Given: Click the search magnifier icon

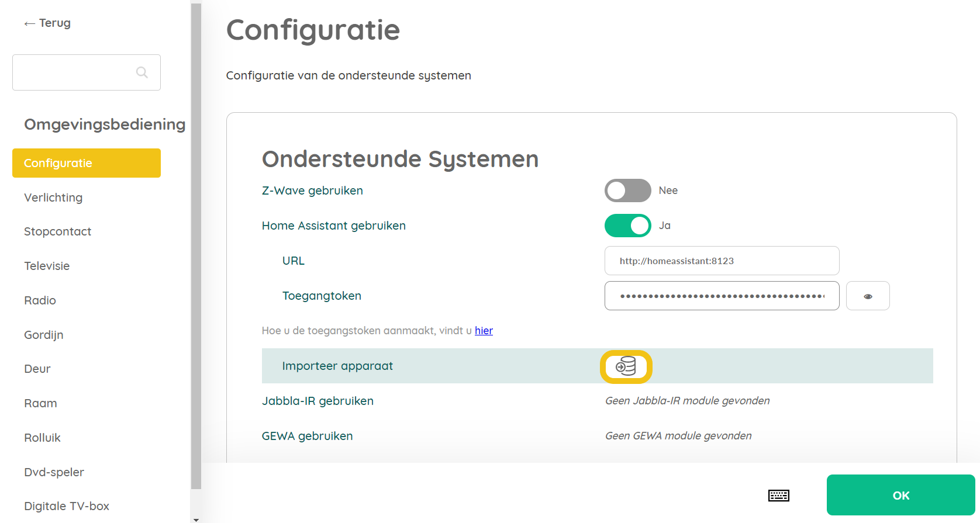Looking at the screenshot, I should pyautogui.click(x=142, y=72).
